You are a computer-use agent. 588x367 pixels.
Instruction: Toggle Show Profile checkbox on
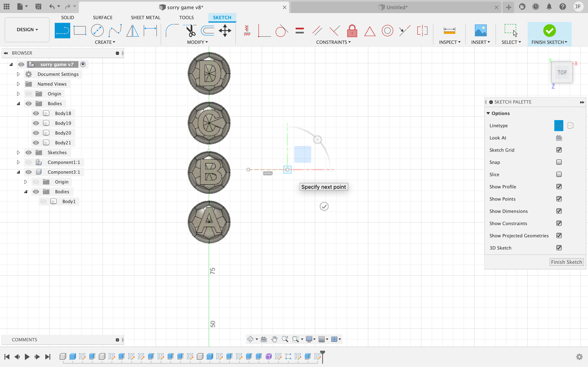[559, 187]
